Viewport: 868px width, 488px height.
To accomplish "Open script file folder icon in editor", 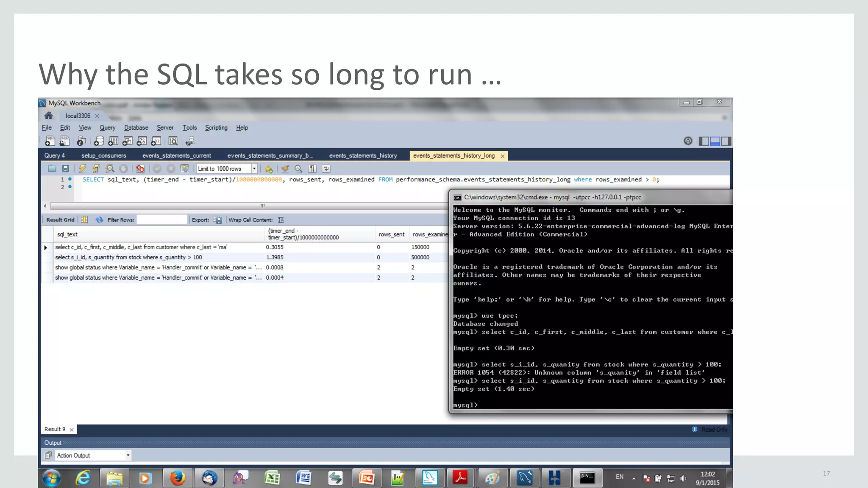I will [x=52, y=169].
